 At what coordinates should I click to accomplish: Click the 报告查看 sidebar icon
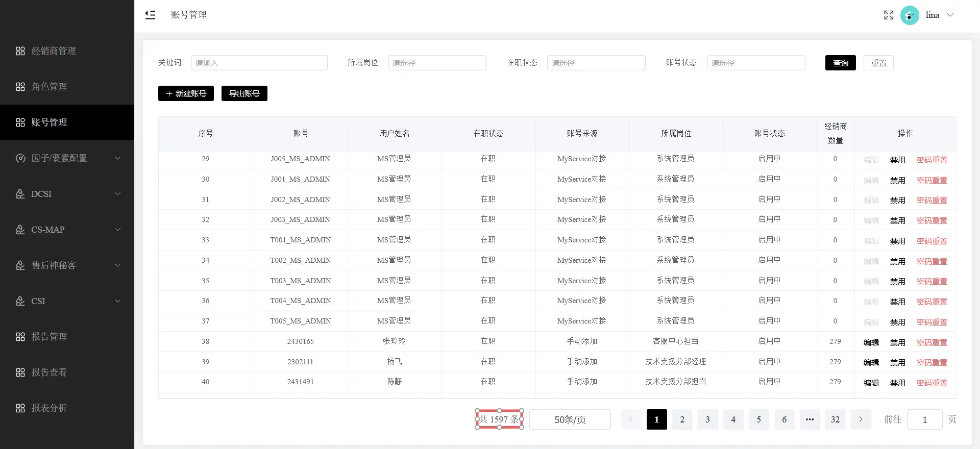[x=20, y=372]
